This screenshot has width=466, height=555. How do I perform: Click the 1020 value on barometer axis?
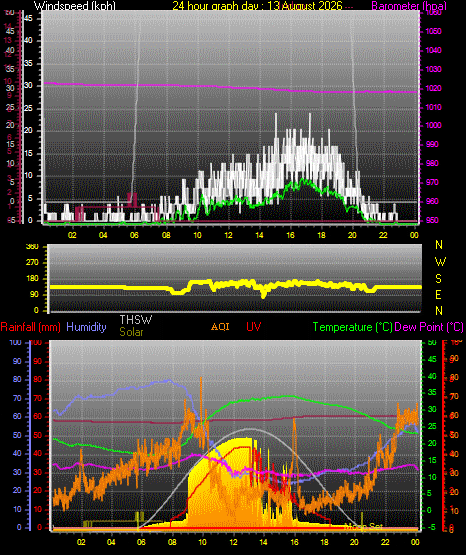[433, 88]
